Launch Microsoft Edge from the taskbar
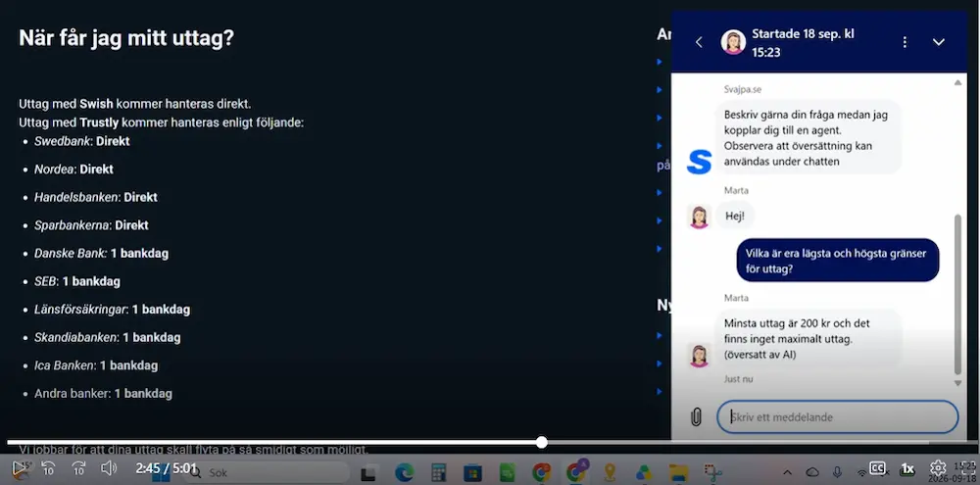 pos(404,473)
